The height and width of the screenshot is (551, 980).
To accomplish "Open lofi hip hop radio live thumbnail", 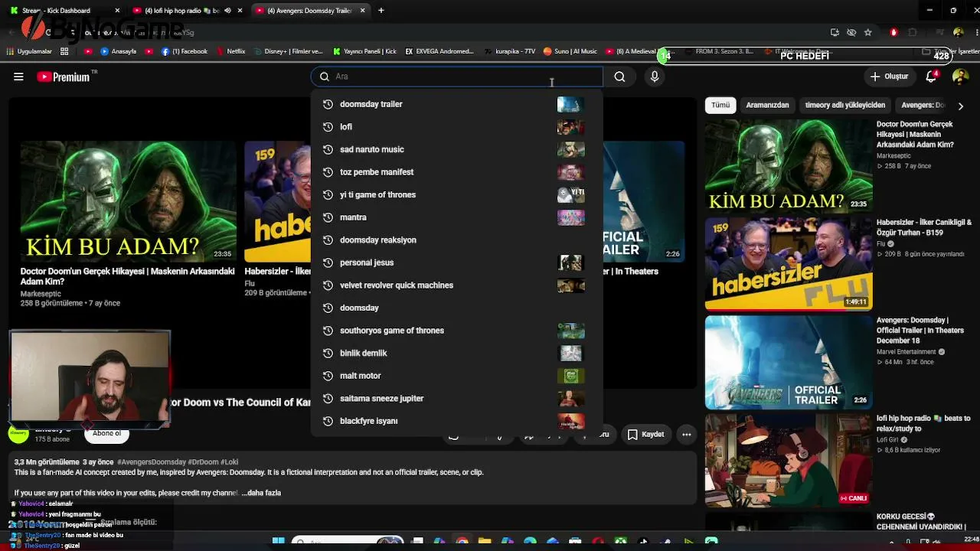I will click(789, 461).
